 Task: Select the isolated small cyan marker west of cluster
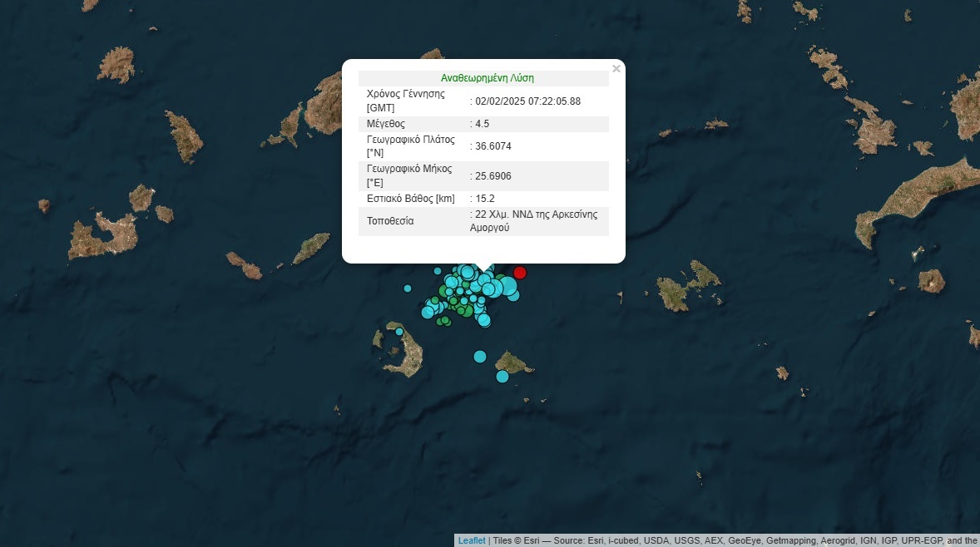pyautogui.click(x=408, y=288)
